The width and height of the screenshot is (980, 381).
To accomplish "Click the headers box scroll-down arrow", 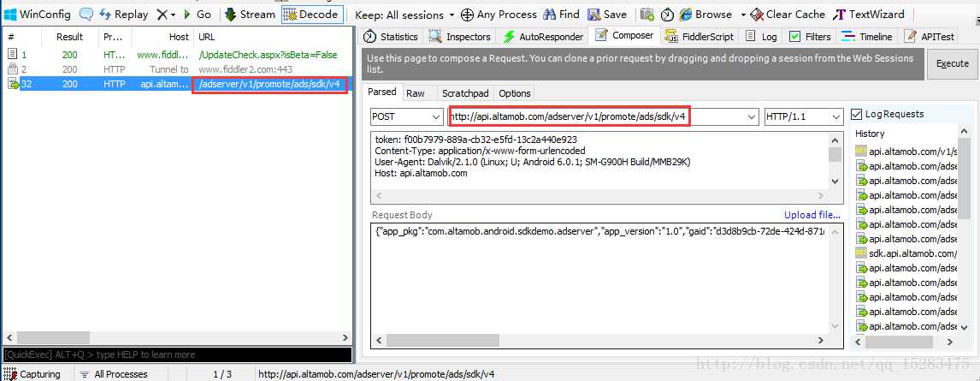I will (x=835, y=182).
